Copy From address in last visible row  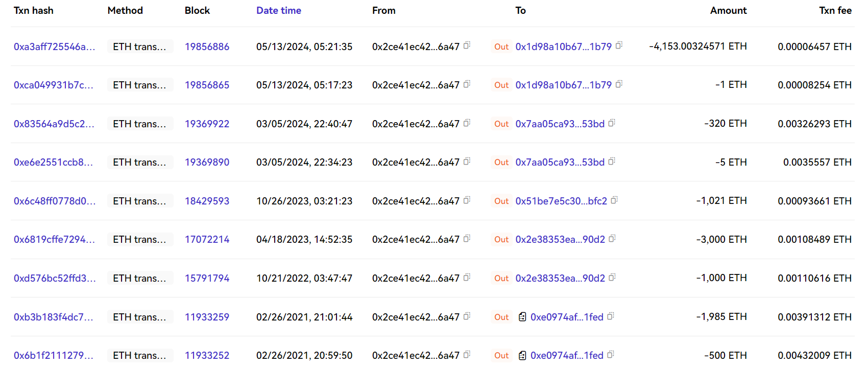pos(467,354)
